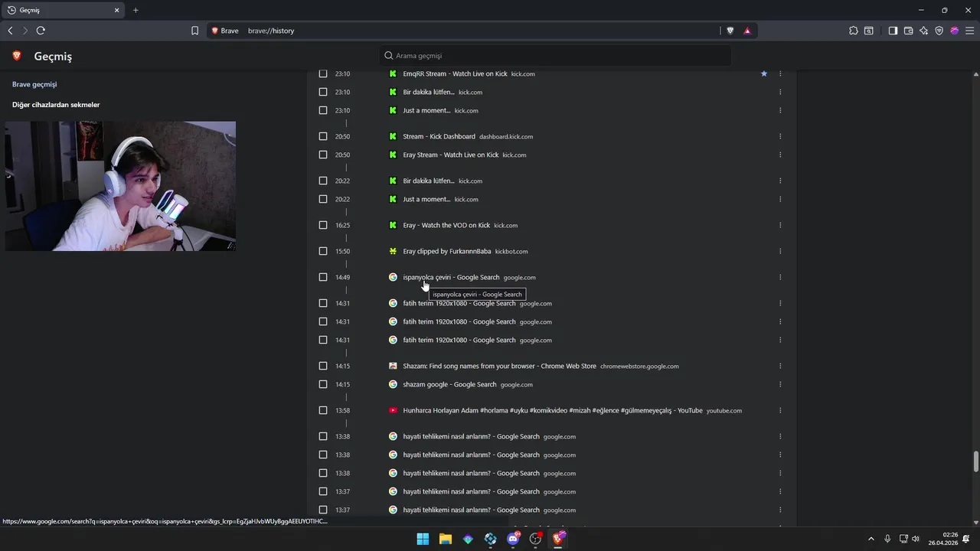Open more options for EmqRR Stream entry
Image resolution: width=980 pixels, height=551 pixels.
tap(780, 73)
